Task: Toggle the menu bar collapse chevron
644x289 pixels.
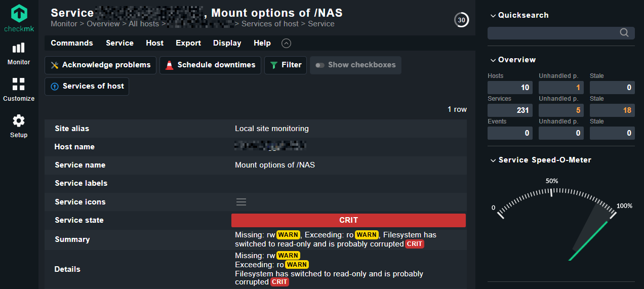Action: 286,44
